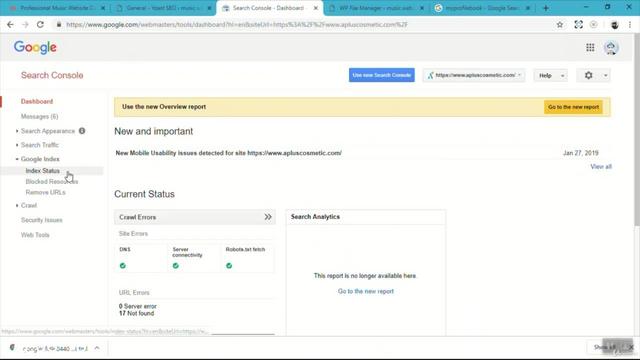This screenshot has width=640, height=360.
Task: Switch to the Google Search tab
Action: coord(483,8)
